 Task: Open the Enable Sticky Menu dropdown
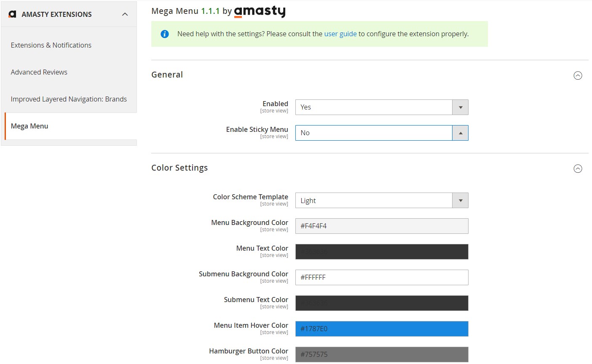[x=461, y=133]
